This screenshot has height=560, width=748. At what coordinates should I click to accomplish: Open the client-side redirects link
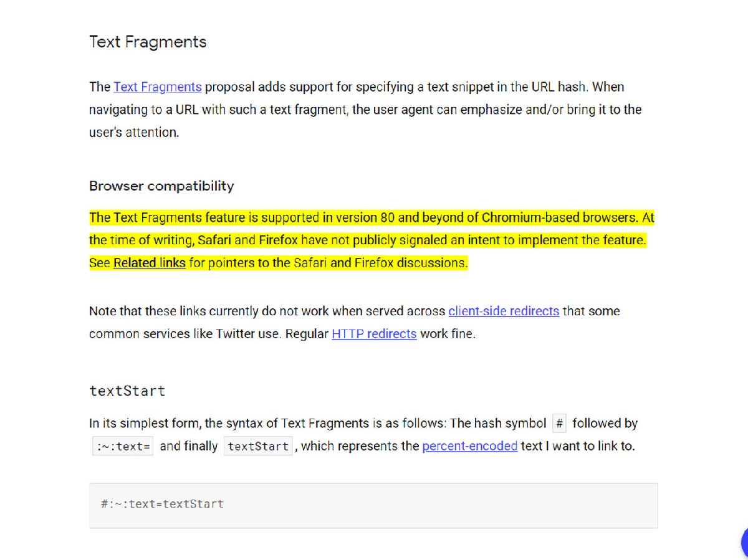(503, 311)
